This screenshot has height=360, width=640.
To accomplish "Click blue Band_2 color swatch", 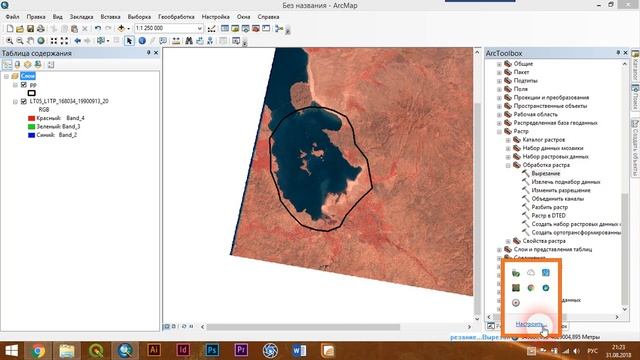I will tap(31, 135).
